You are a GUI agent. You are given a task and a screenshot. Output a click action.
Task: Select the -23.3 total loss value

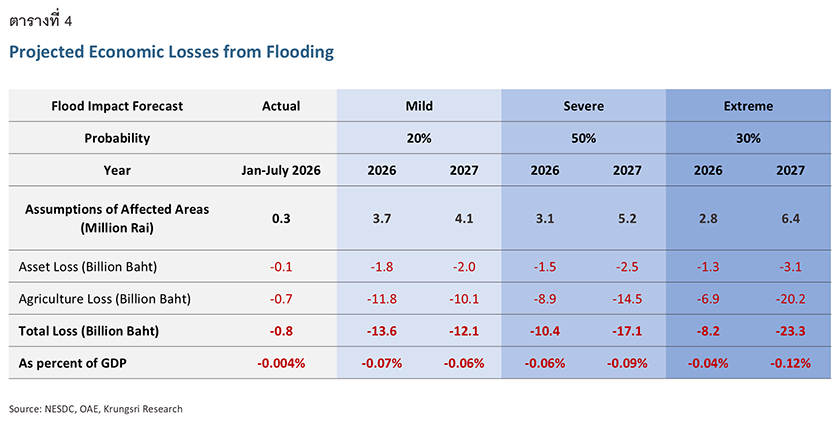click(790, 331)
